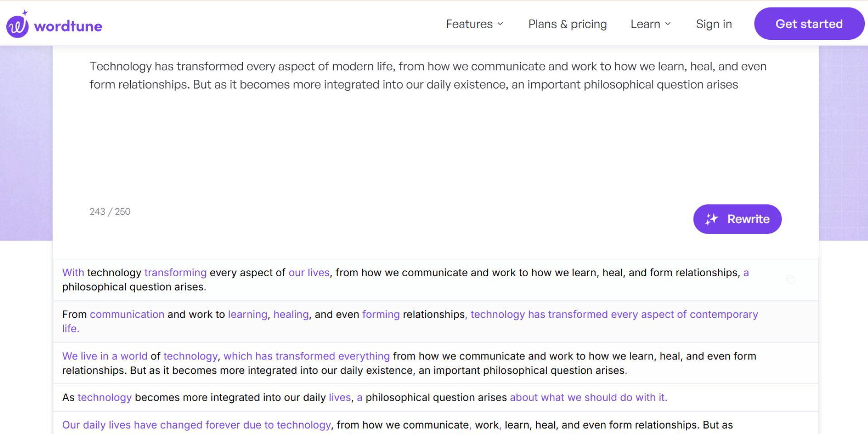Click the 243 / 250 character counter
The width and height of the screenshot is (868, 434).
point(110,212)
